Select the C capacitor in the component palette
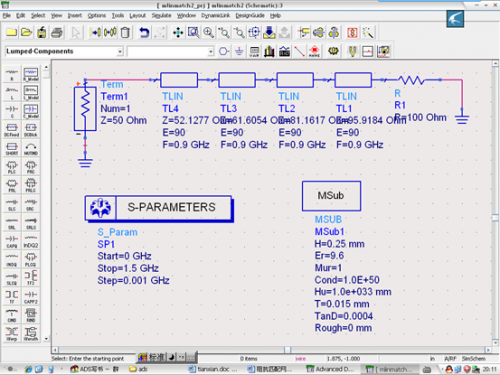 (x=12, y=111)
